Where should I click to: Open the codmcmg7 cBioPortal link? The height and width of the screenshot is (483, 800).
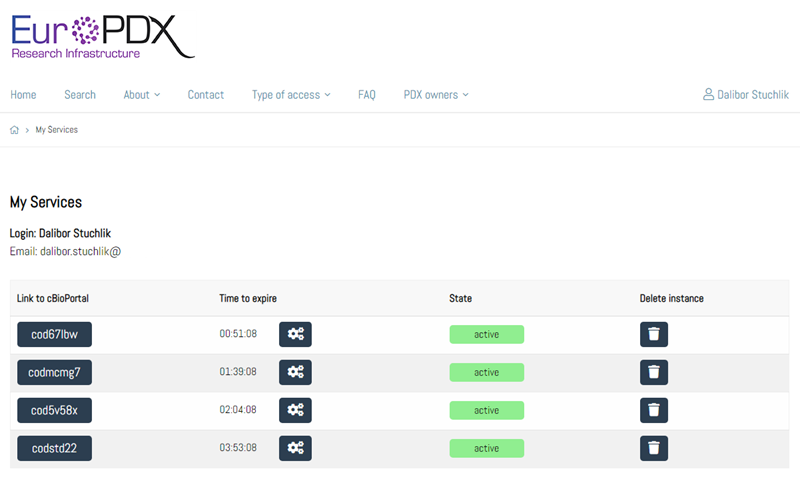pyautogui.click(x=55, y=372)
